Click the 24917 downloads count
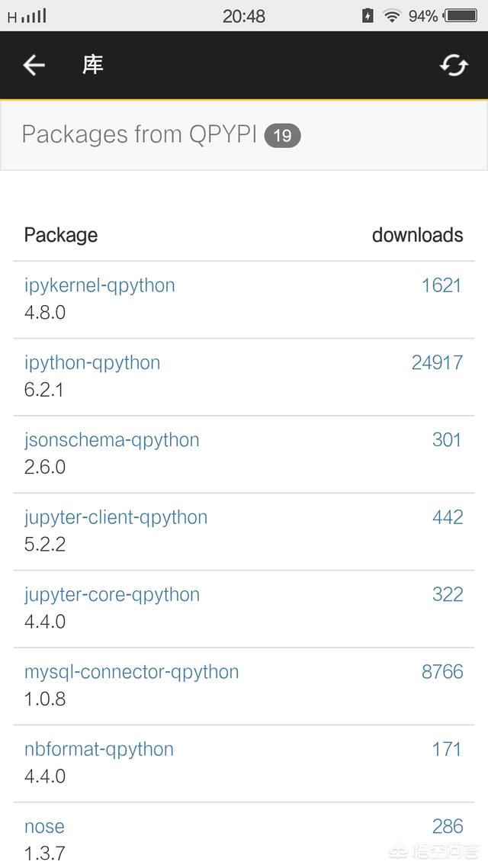Image resolution: width=488 pixels, height=868 pixels. tap(437, 362)
